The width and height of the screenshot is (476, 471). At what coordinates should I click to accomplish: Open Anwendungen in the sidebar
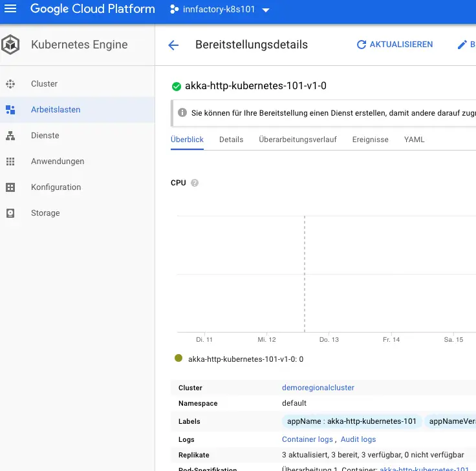coord(78,162)
